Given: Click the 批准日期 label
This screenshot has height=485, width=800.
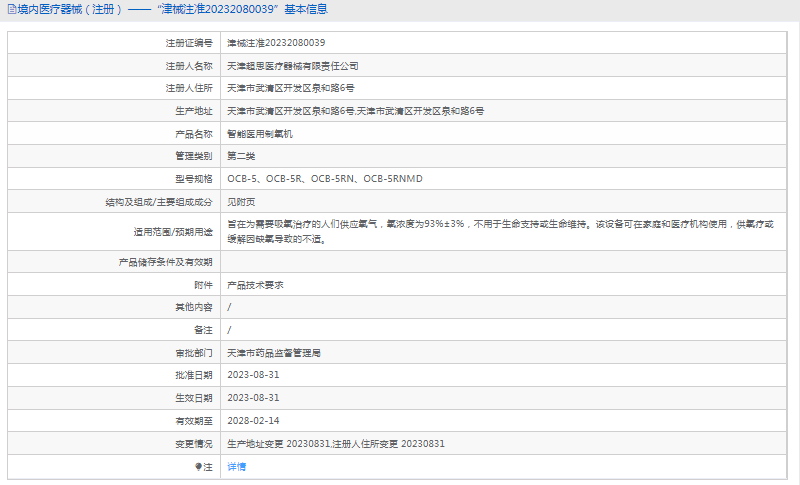Looking at the screenshot, I should tap(194, 375).
